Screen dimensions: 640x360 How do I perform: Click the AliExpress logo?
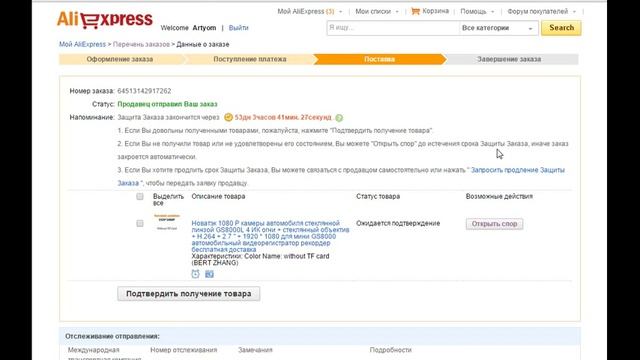[104, 19]
